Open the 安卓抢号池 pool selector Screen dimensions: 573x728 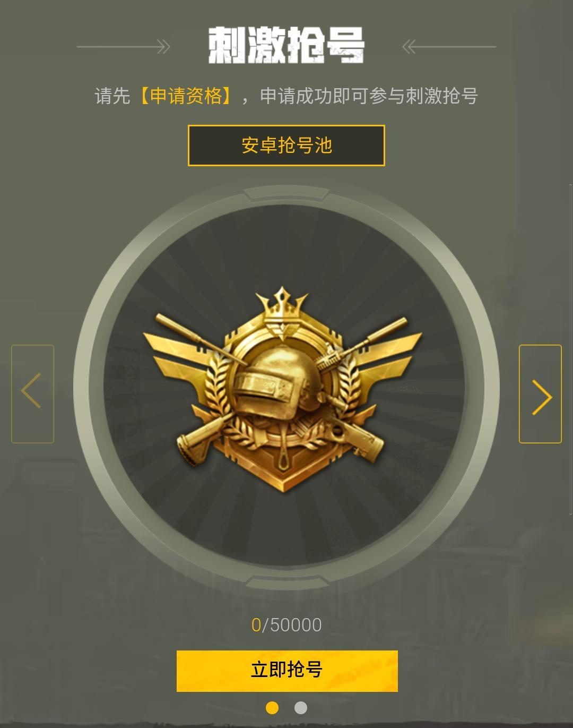(x=286, y=145)
